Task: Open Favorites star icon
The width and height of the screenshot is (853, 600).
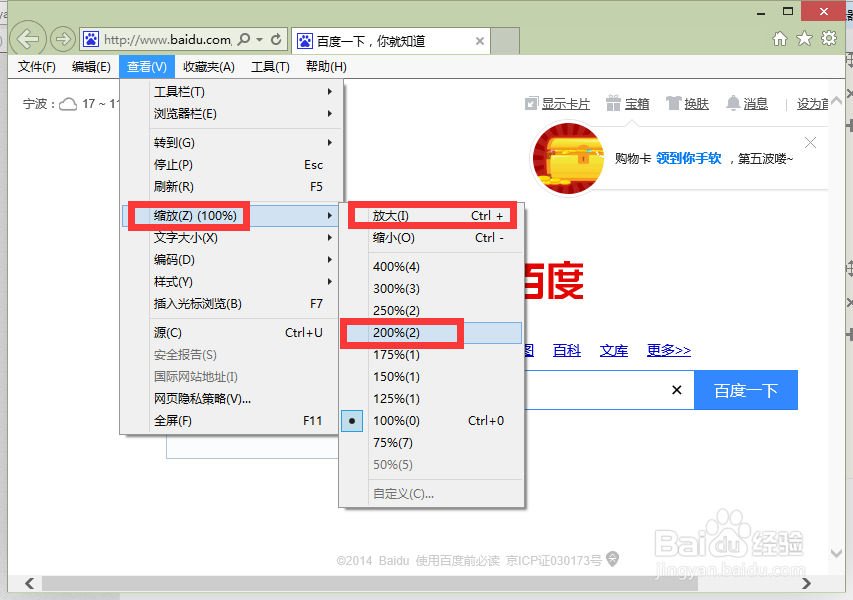Action: tap(804, 38)
